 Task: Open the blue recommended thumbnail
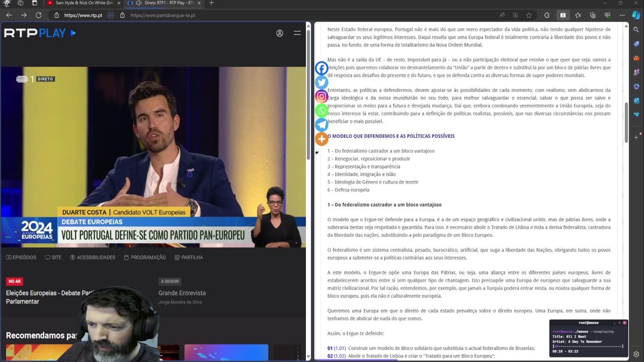(226, 352)
